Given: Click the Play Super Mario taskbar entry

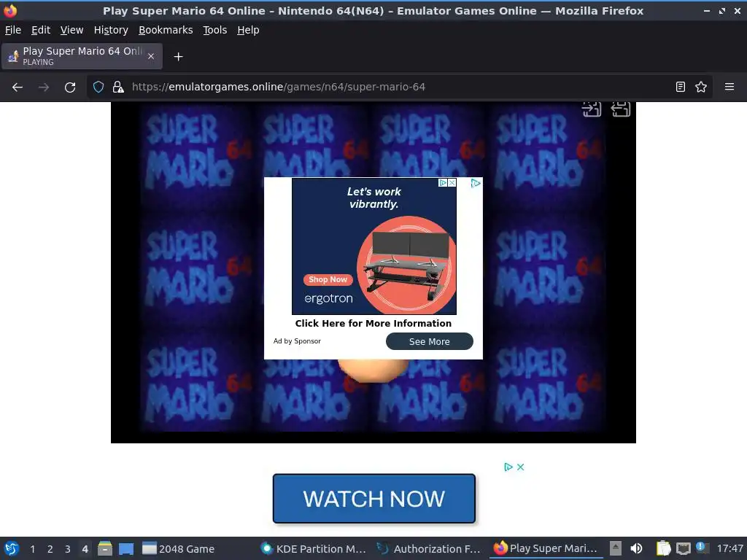Looking at the screenshot, I should [x=546, y=548].
